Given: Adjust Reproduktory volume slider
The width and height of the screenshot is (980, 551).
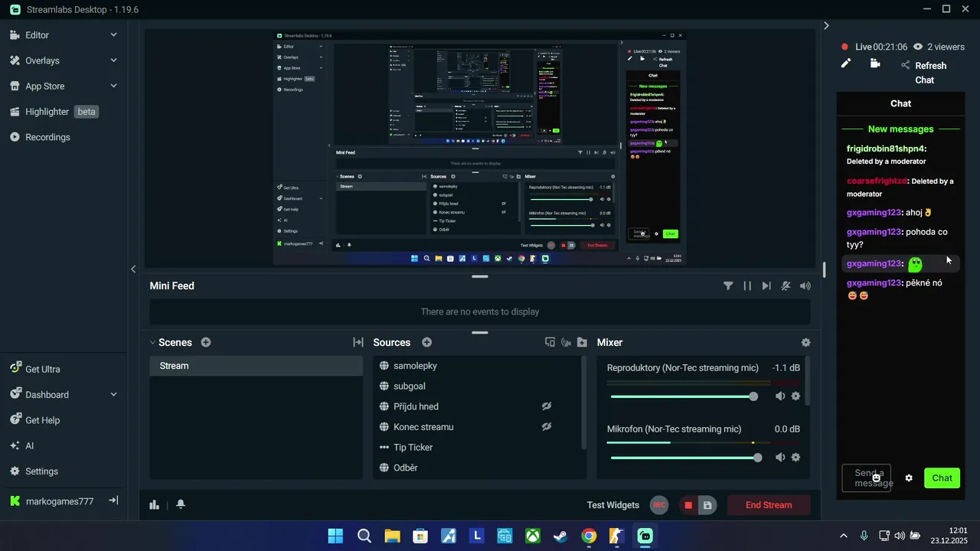Looking at the screenshot, I should click(x=684, y=396).
